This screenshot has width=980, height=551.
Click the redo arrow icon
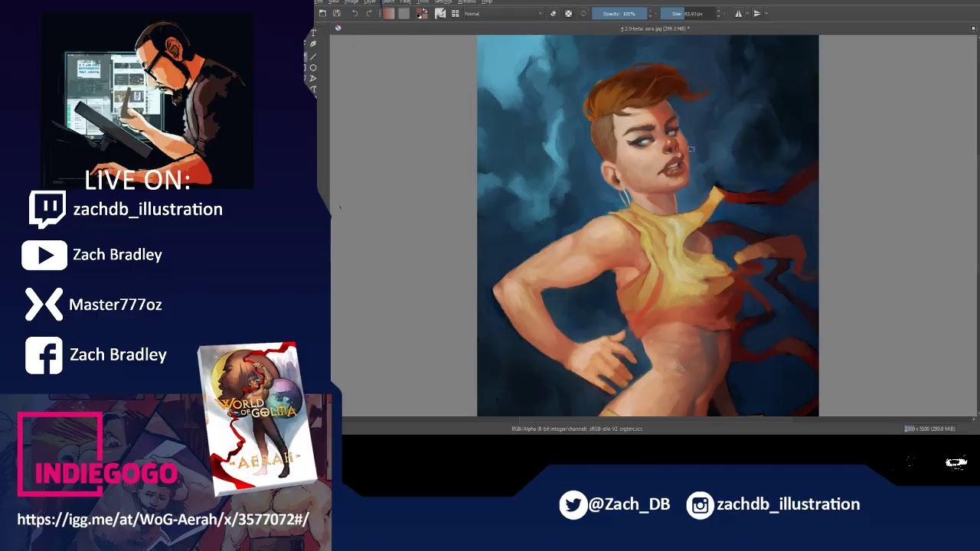(369, 13)
